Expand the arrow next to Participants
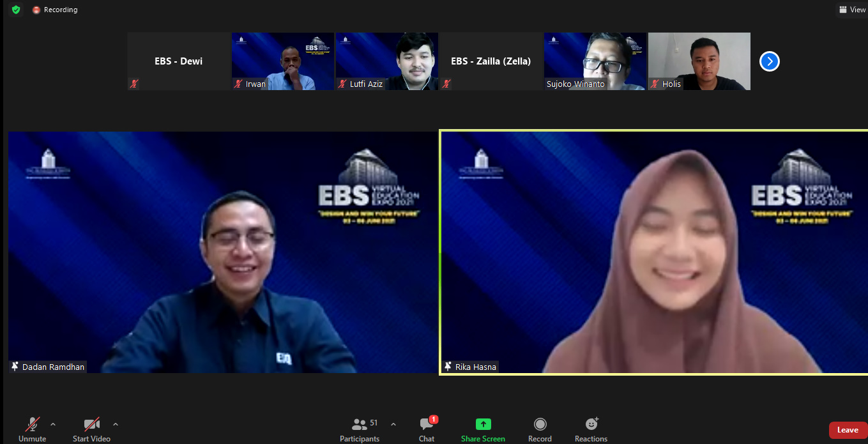This screenshot has width=868, height=444. coord(393,424)
